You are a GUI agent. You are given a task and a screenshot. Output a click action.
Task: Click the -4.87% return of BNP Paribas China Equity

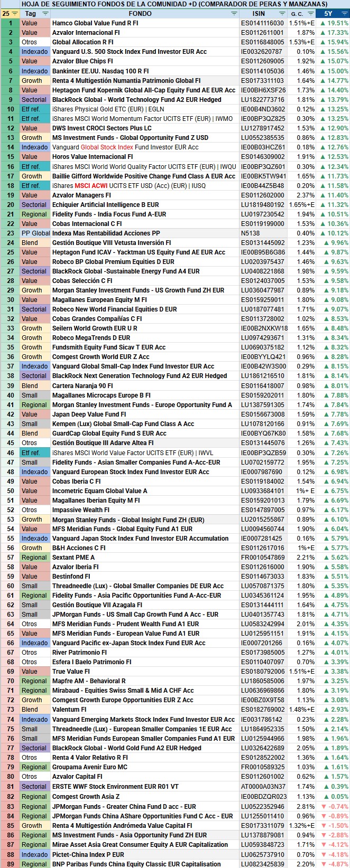333,864
